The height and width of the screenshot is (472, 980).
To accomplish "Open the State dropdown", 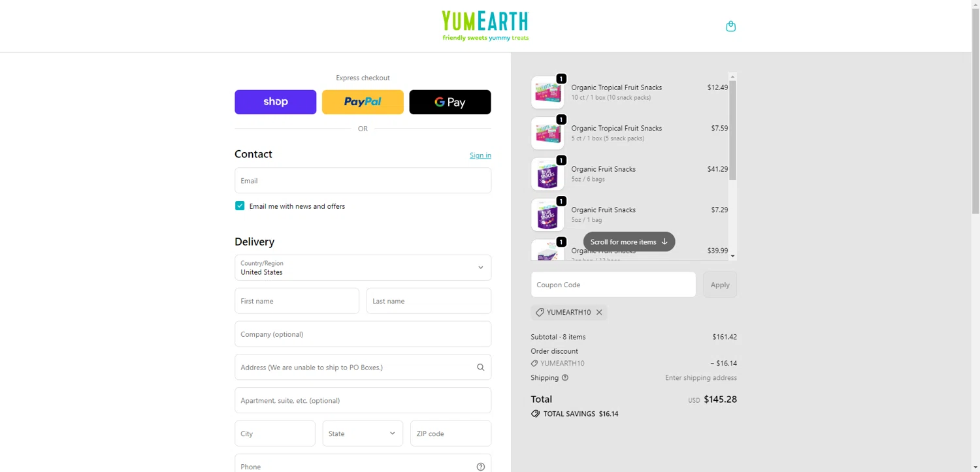I will (x=363, y=433).
